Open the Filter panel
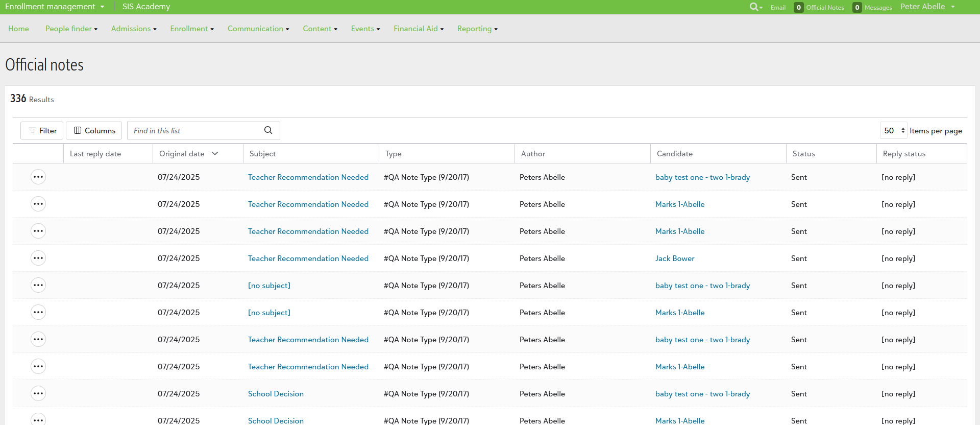Viewport: 980px width, 425px height. (42, 130)
